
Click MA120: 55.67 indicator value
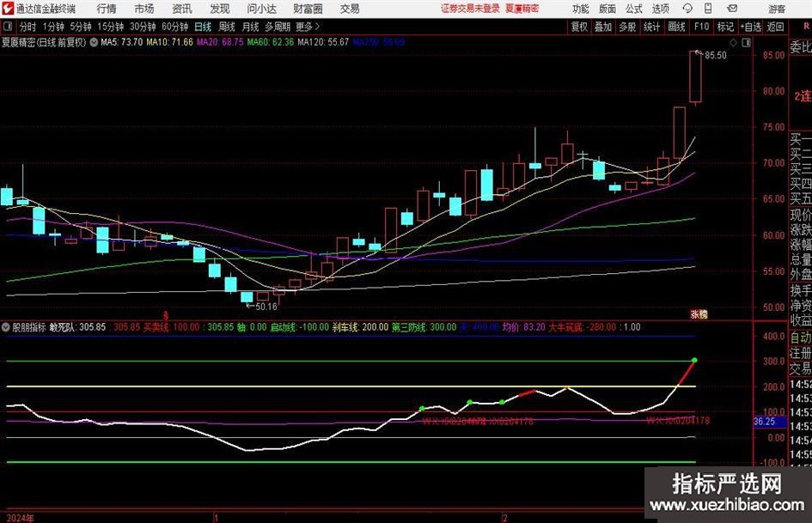(x=323, y=42)
